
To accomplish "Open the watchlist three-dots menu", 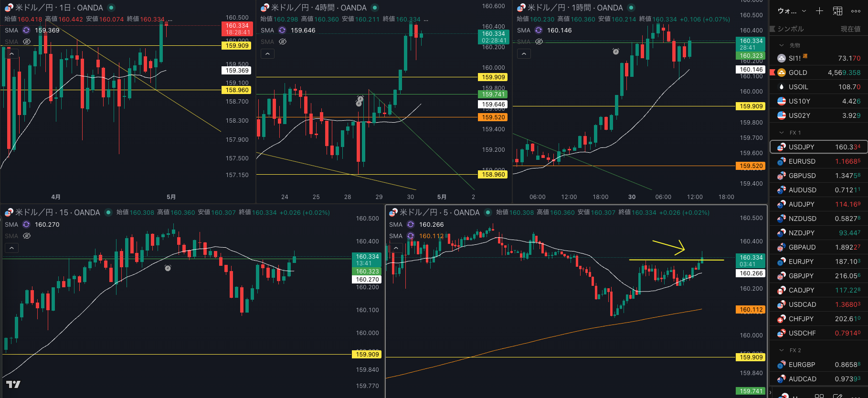I will 856,11.
